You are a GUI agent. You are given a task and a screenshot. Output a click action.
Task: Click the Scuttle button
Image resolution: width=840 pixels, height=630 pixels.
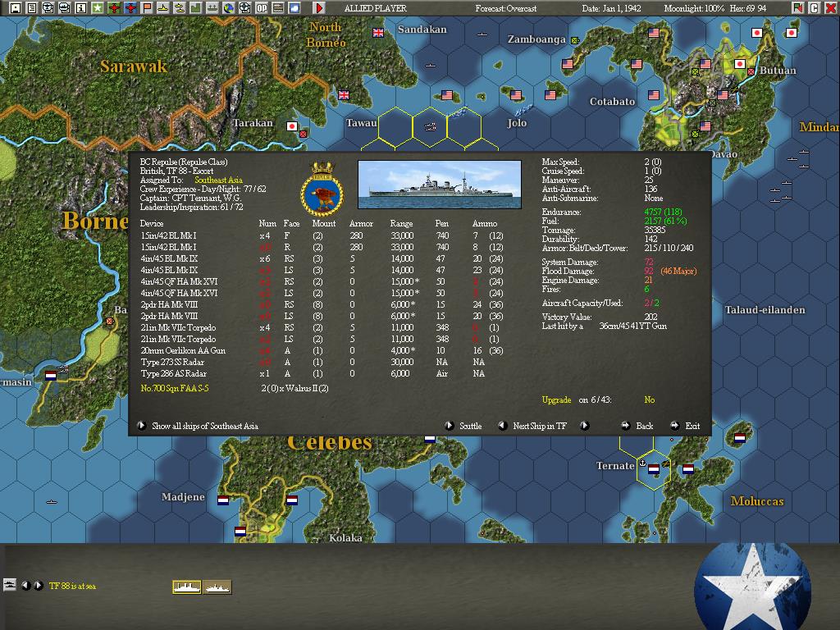pos(470,426)
